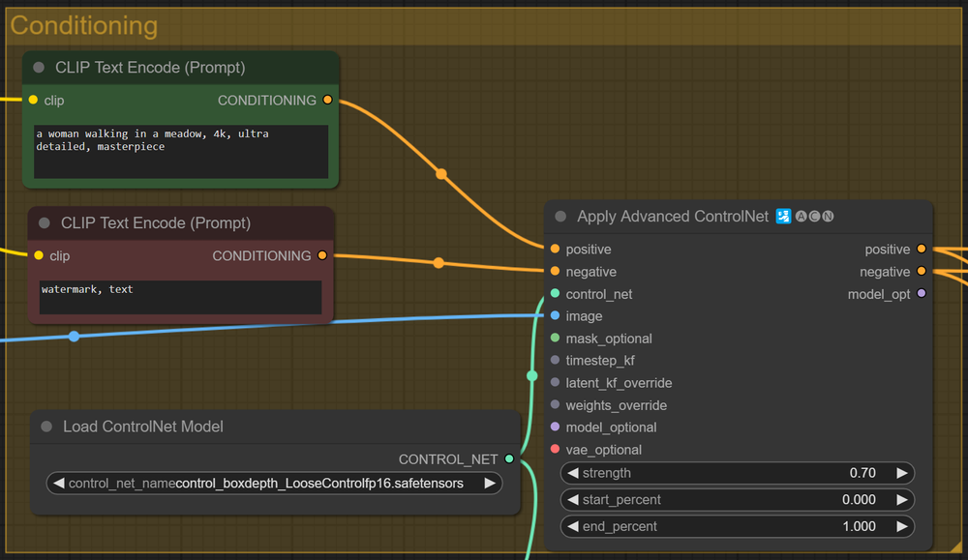Click the 'C' badge on Apply Advanced ControlNet
The width and height of the screenshot is (968, 560).
pos(814,216)
